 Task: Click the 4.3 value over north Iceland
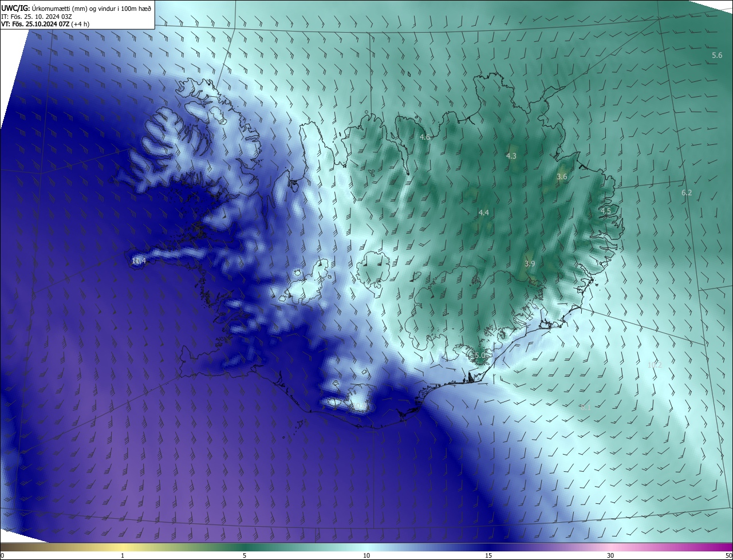pos(511,156)
